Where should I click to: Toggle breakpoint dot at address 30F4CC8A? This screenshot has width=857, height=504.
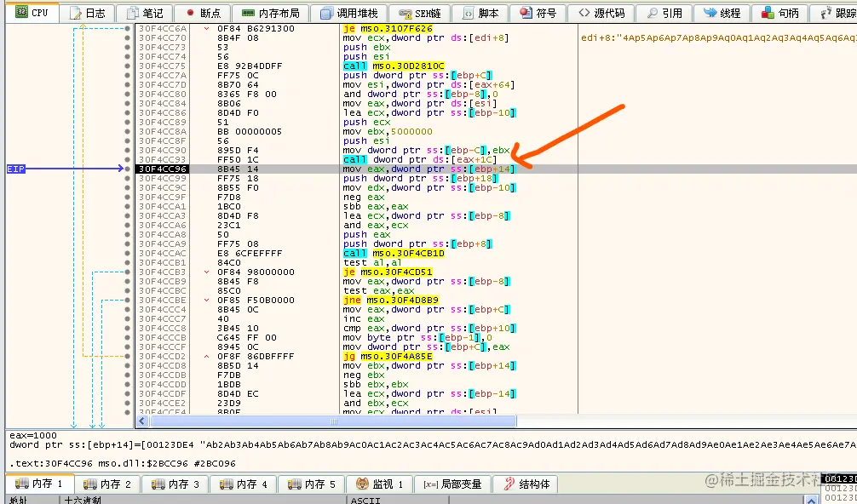pos(127,132)
